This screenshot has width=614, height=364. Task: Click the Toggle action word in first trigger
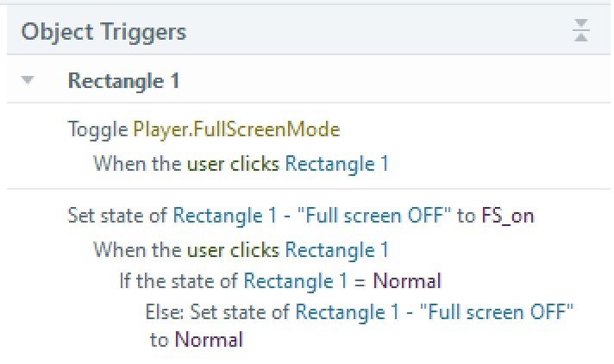(97, 129)
